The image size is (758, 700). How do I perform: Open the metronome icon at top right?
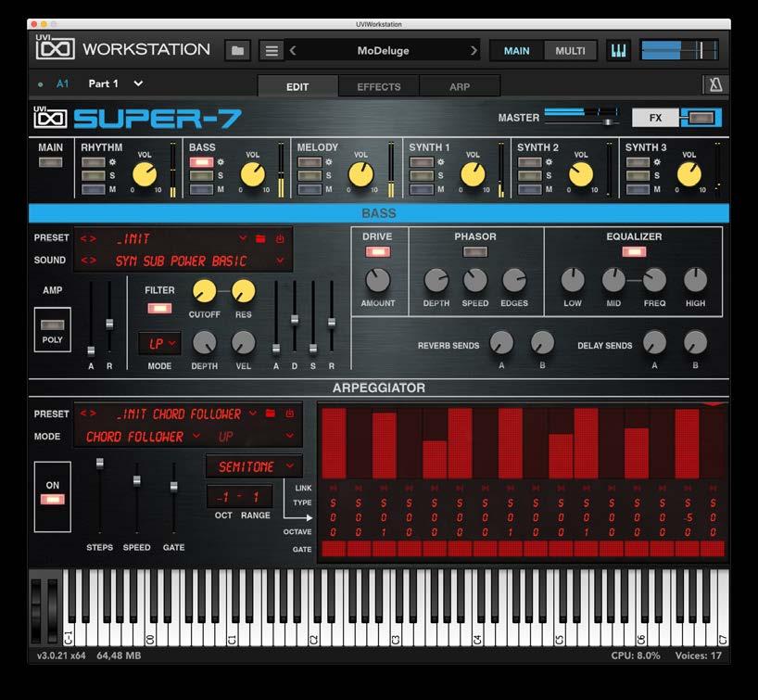tap(715, 84)
